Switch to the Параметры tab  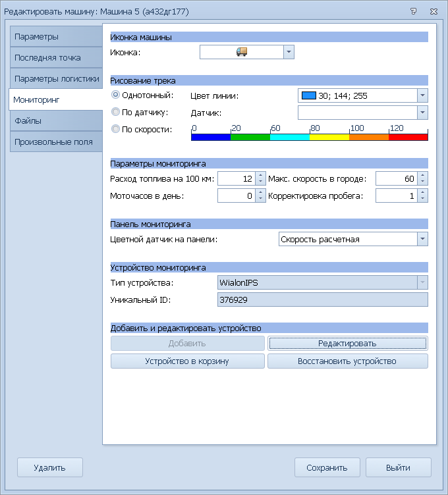tap(56, 37)
